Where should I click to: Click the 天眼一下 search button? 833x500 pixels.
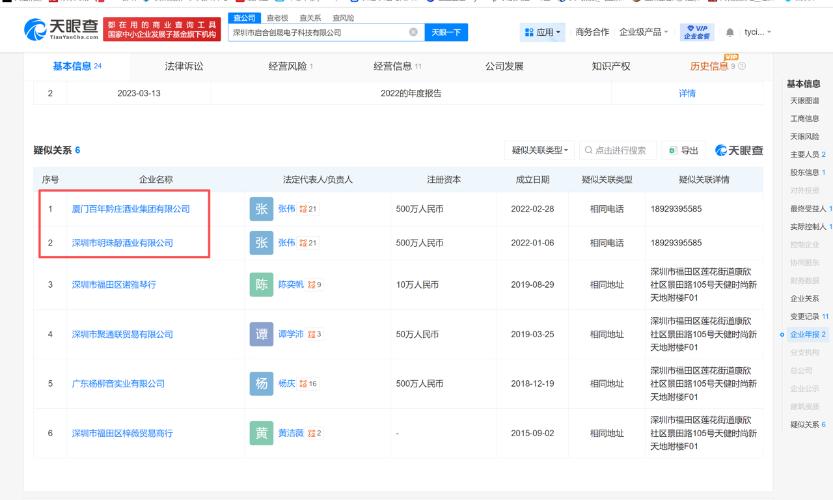tap(446, 32)
